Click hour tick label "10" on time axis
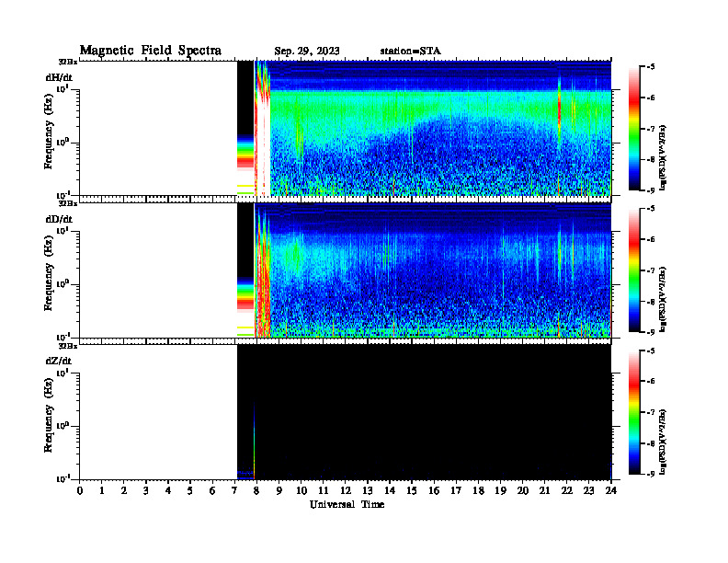 pos(301,491)
